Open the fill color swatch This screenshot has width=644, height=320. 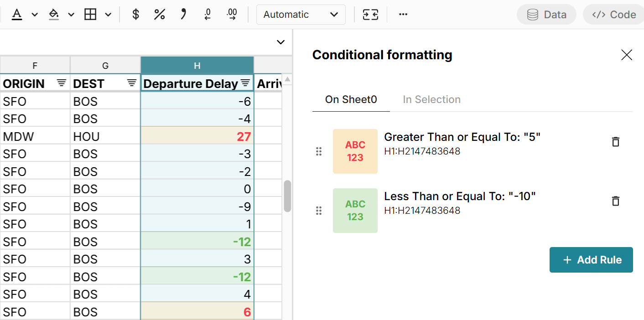[x=53, y=14]
